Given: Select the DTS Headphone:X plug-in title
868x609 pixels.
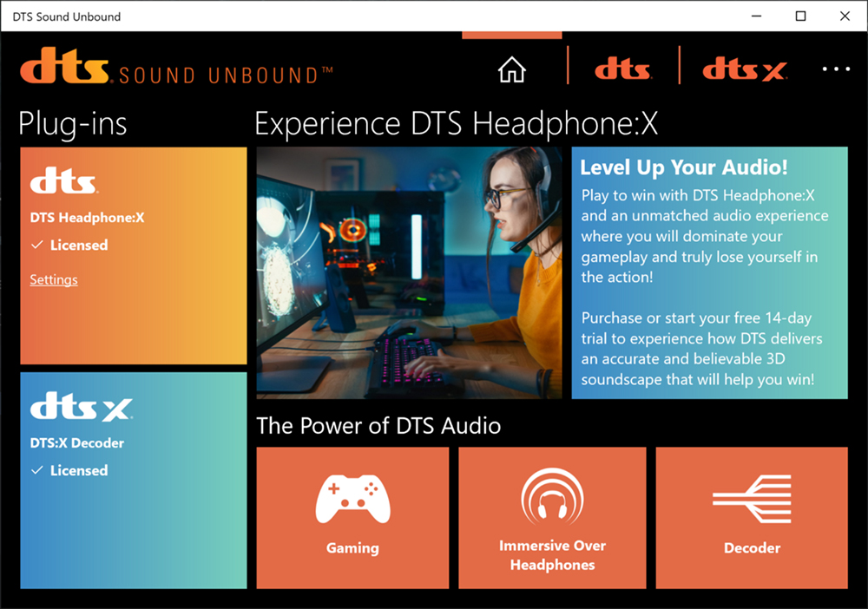Looking at the screenshot, I should point(87,218).
